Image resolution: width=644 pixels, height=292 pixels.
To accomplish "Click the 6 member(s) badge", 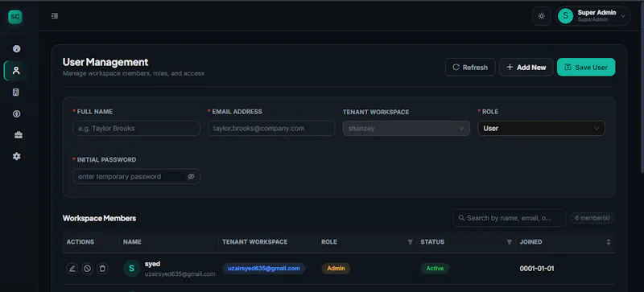I will coord(592,218).
